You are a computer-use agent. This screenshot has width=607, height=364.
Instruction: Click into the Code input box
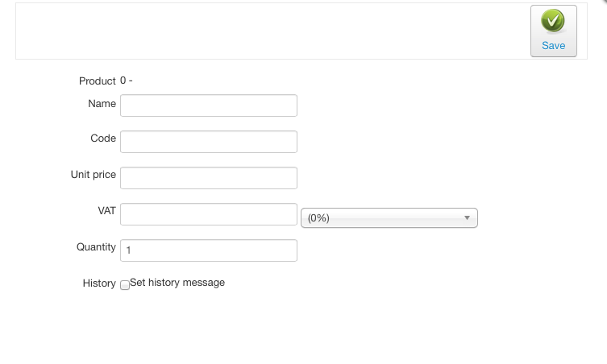point(209,142)
